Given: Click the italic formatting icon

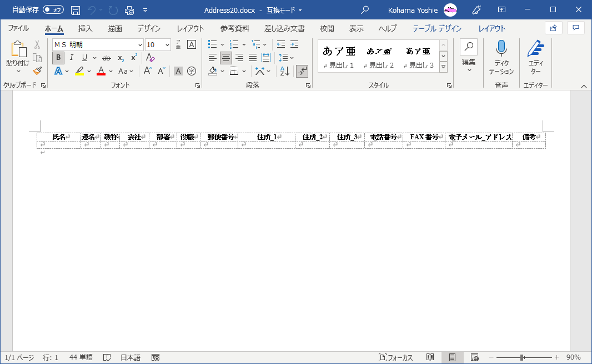Looking at the screenshot, I should (x=72, y=58).
